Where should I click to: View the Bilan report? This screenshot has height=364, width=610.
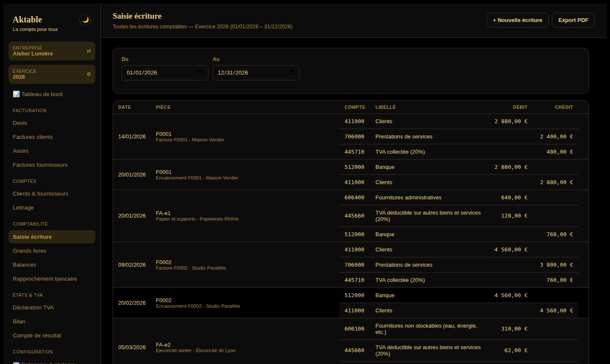point(52,322)
